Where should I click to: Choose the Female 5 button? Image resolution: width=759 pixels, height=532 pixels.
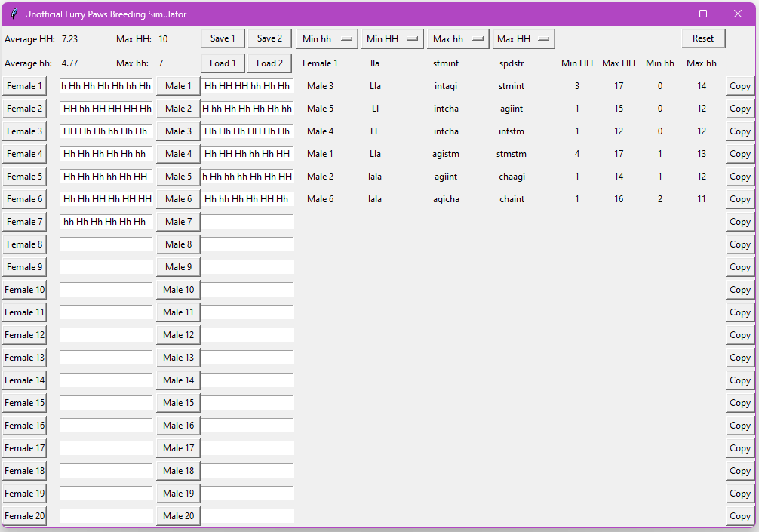(25, 177)
